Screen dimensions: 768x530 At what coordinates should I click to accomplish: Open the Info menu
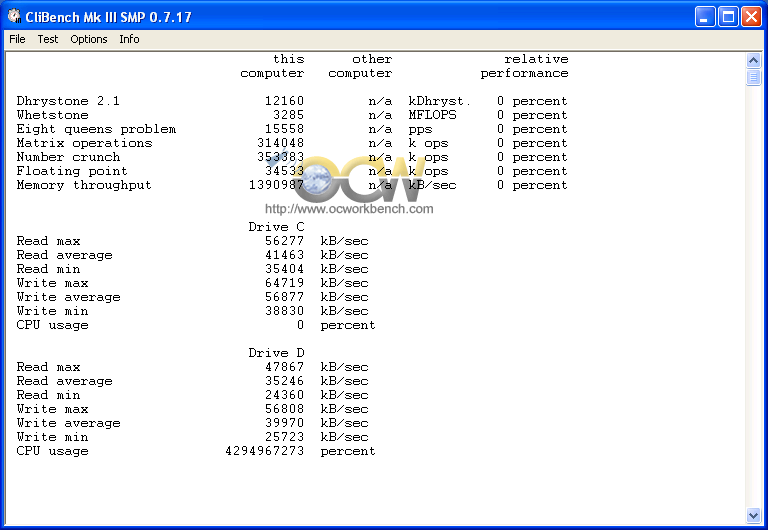129,39
